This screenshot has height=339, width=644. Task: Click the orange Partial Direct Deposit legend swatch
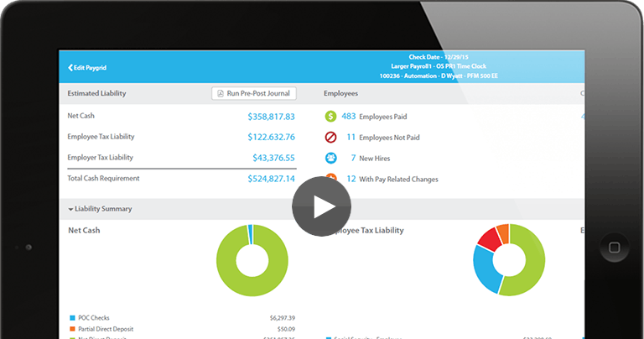click(72, 329)
